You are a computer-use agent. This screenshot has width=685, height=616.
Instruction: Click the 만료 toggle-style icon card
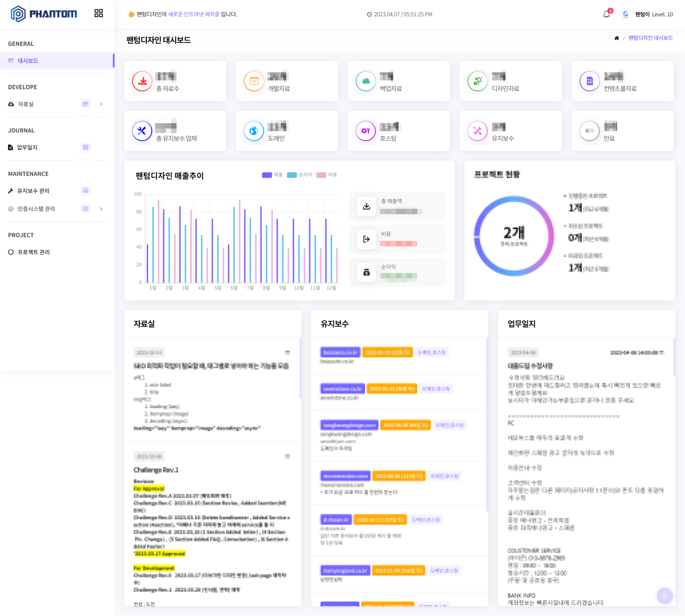589,131
